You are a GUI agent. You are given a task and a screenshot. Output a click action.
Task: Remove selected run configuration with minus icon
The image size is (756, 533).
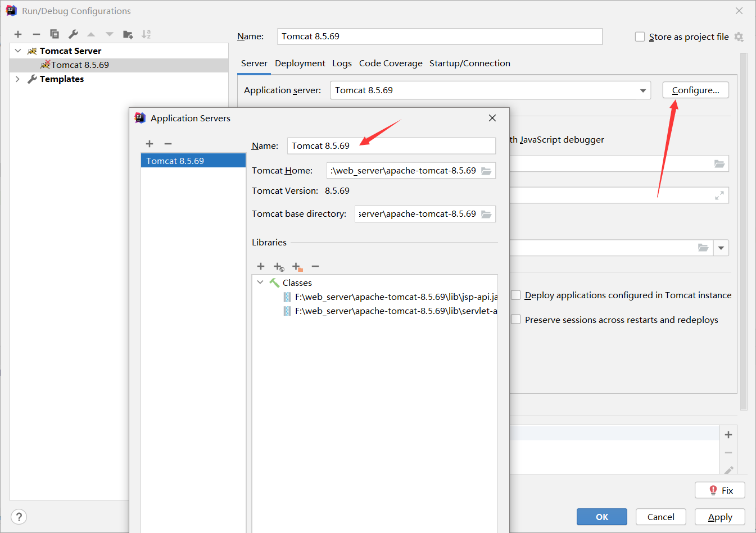click(37, 34)
